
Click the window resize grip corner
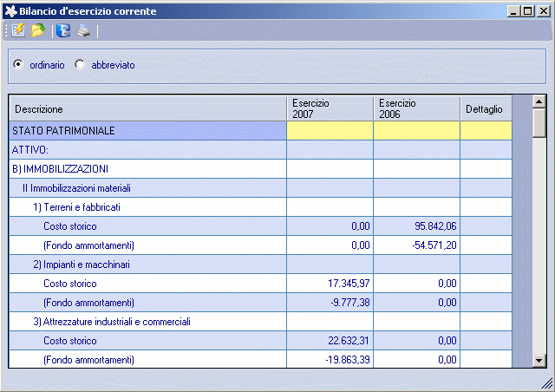(547, 382)
